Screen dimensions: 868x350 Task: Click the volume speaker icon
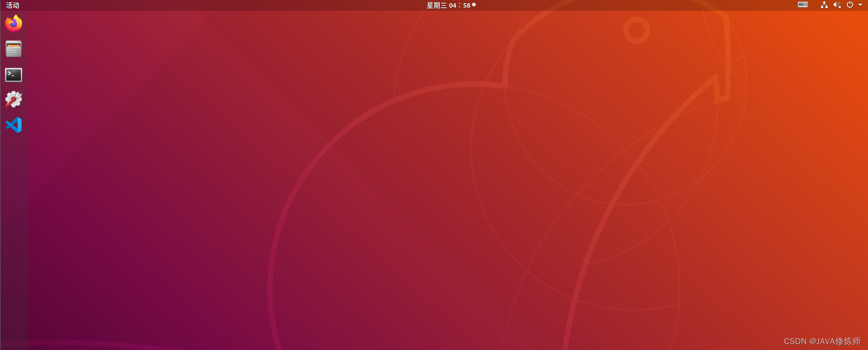click(x=837, y=5)
